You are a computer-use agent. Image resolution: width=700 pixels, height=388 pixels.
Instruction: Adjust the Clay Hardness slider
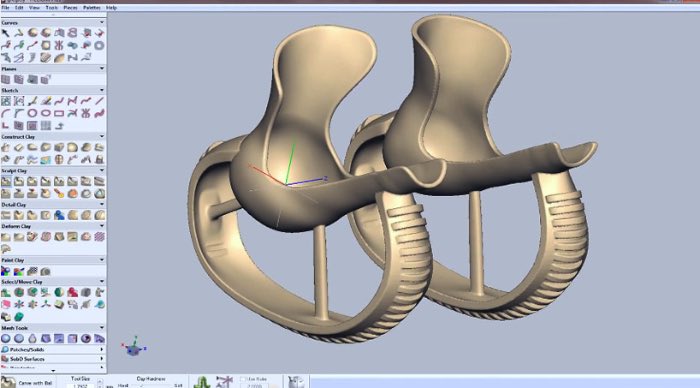[151, 386]
